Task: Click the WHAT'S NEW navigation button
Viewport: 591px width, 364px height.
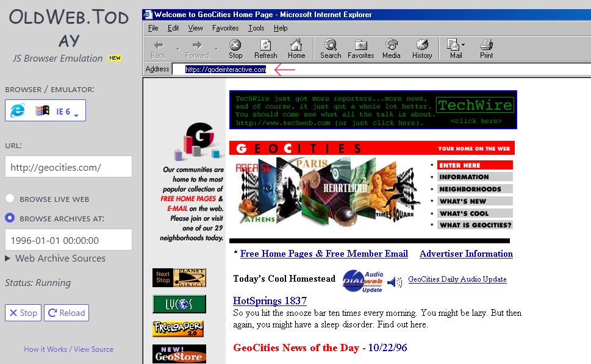Action: click(x=475, y=201)
